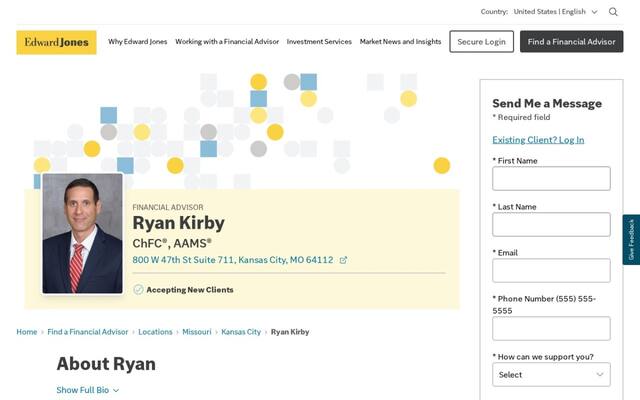Click Find a Financial Advisor button
The image size is (640, 400).
coord(571,42)
